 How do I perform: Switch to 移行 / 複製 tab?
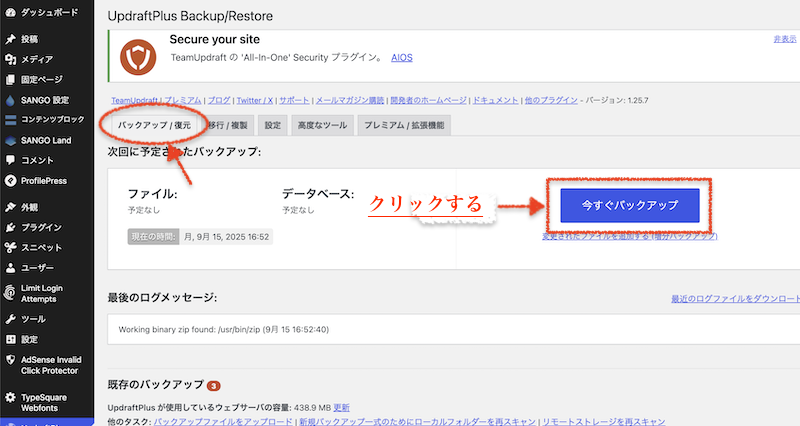click(x=228, y=125)
